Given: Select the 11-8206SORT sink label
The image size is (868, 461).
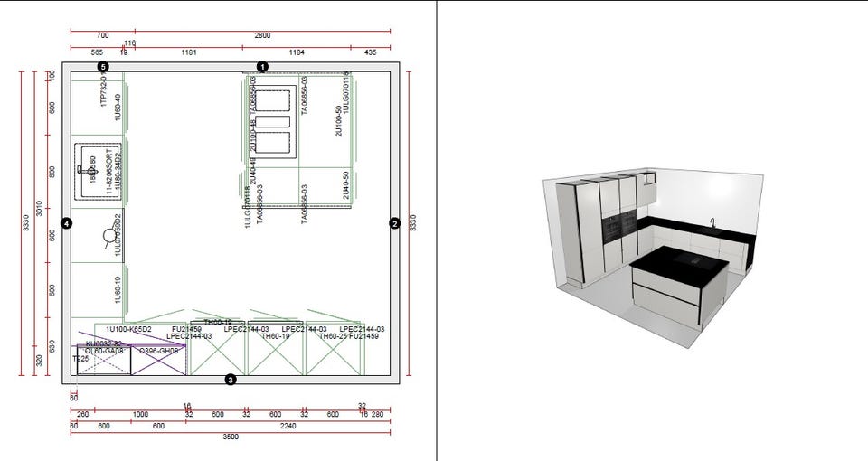Looking at the screenshot, I should 109,171.
